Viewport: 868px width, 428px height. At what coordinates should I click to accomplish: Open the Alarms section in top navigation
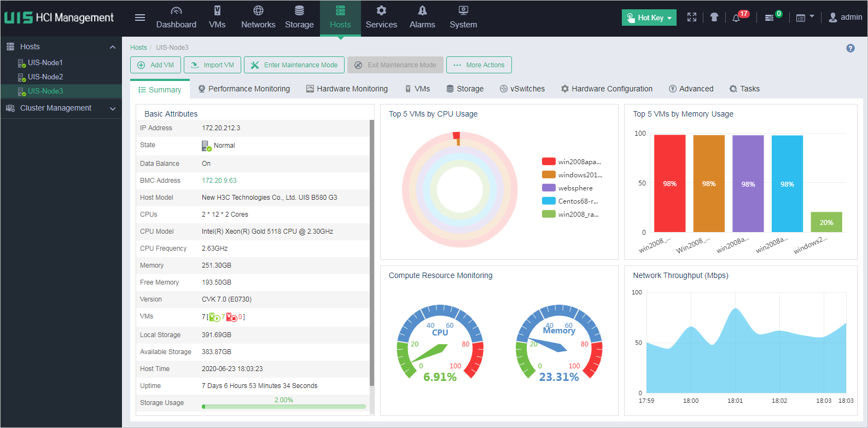tap(422, 18)
